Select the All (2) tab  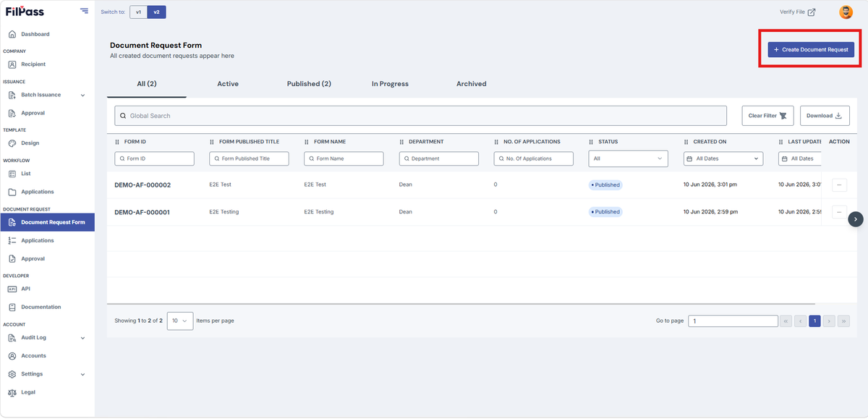(x=147, y=84)
